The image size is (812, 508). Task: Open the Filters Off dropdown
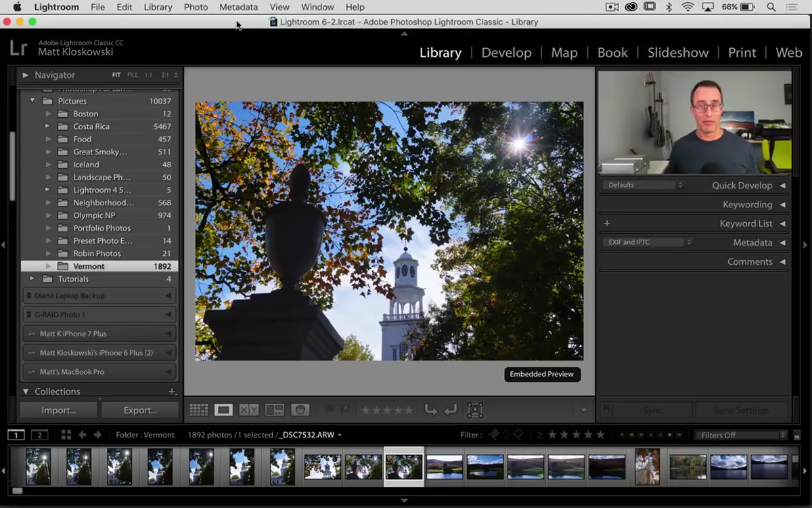coord(742,435)
